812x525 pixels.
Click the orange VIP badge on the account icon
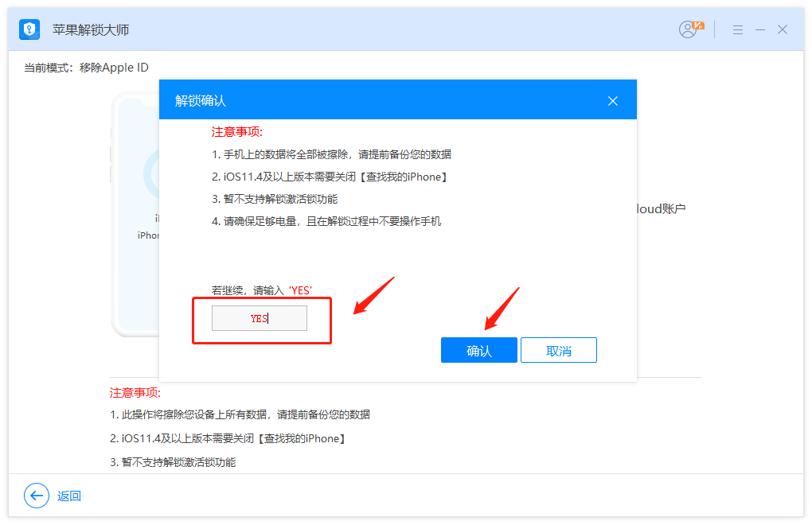click(698, 25)
